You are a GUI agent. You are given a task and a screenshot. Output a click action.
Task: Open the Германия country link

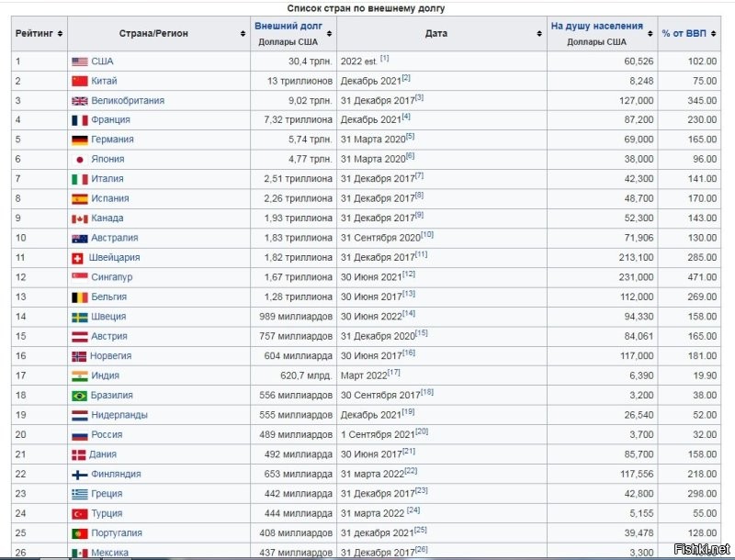[112, 140]
